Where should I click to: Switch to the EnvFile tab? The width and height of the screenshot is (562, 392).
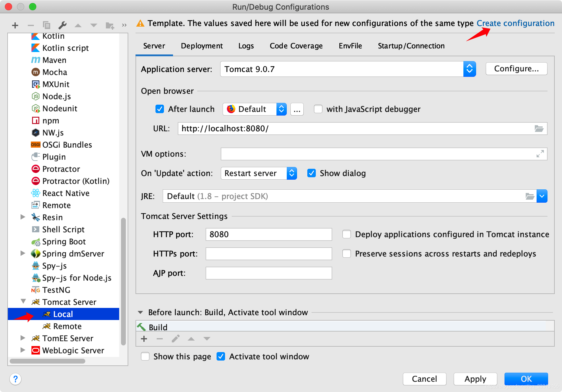[350, 46]
